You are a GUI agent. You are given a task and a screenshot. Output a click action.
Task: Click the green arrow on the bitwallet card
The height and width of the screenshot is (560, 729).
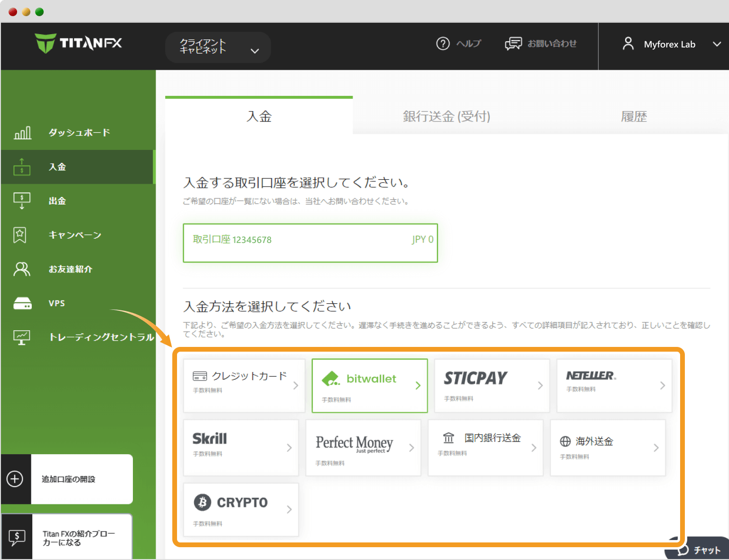coord(418,385)
